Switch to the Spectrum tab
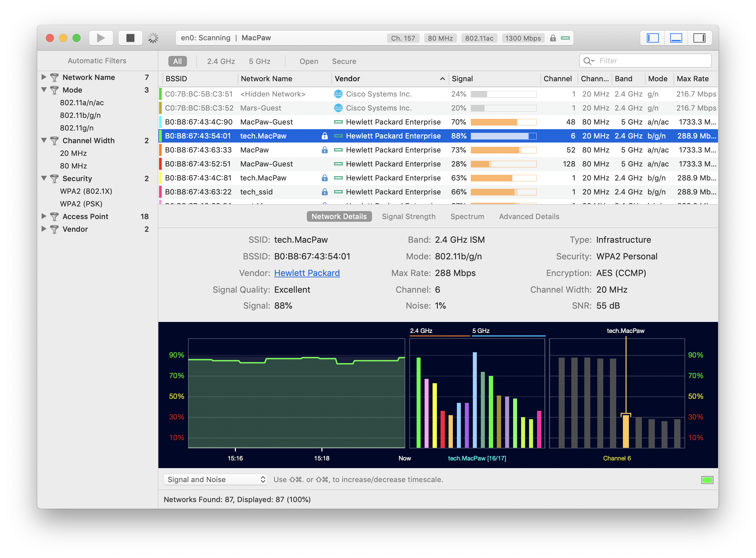Screen dimensions: 756x558 coord(467,216)
